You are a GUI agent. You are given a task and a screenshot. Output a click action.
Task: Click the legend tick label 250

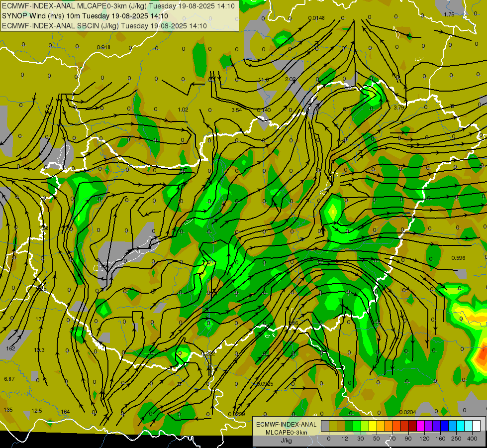click(456, 439)
